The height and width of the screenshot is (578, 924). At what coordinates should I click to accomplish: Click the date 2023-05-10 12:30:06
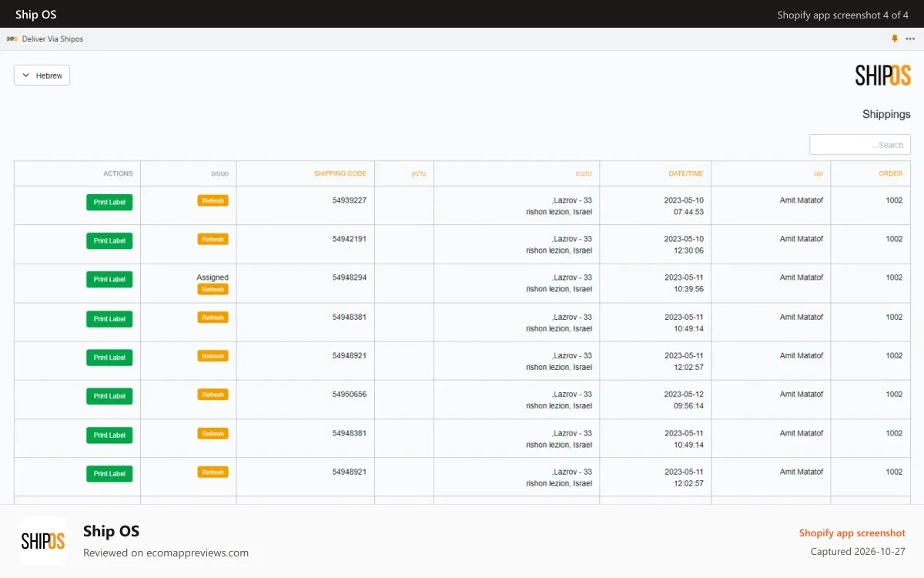[x=684, y=244]
